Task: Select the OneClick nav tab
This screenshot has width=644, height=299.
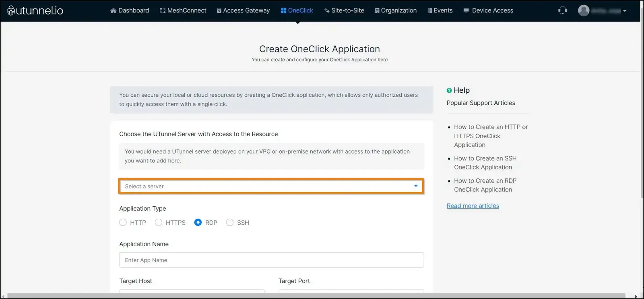Action: pyautogui.click(x=297, y=10)
